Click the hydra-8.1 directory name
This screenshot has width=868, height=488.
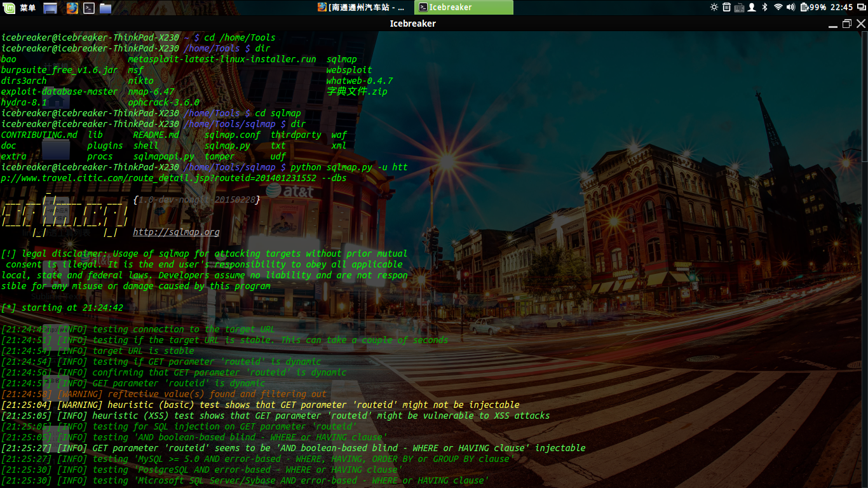pos(24,102)
